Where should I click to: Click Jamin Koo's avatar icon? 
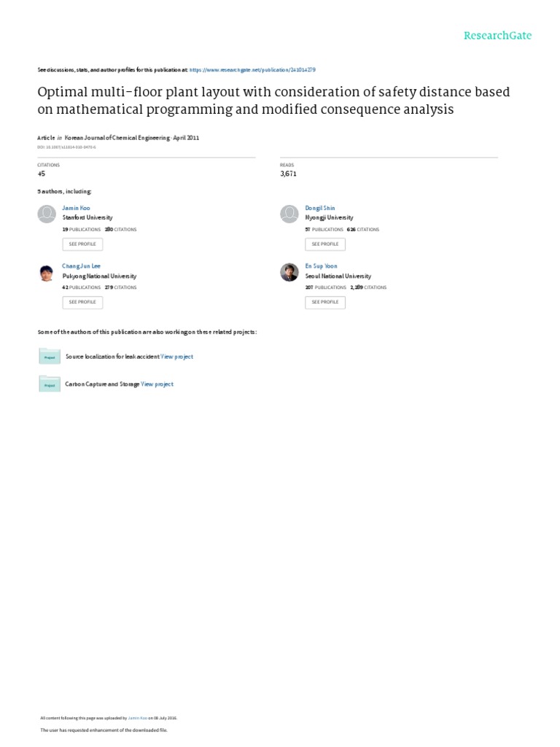click(x=47, y=214)
